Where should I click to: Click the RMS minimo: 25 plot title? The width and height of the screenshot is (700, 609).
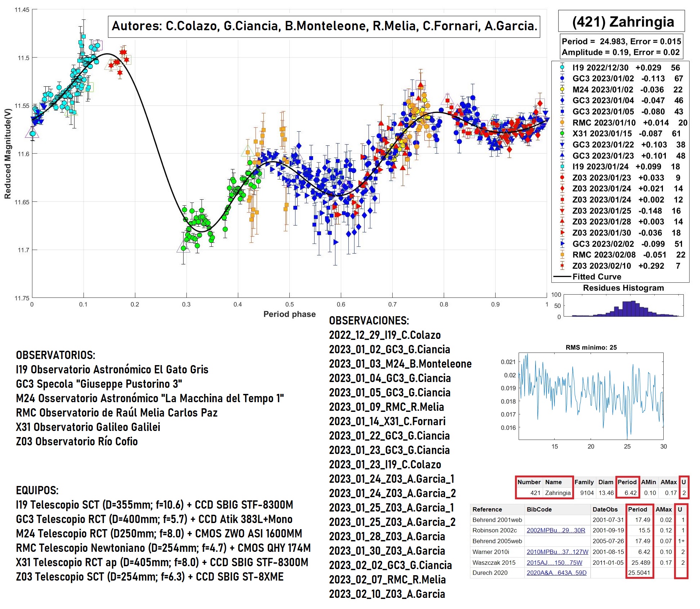click(x=591, y=347)
